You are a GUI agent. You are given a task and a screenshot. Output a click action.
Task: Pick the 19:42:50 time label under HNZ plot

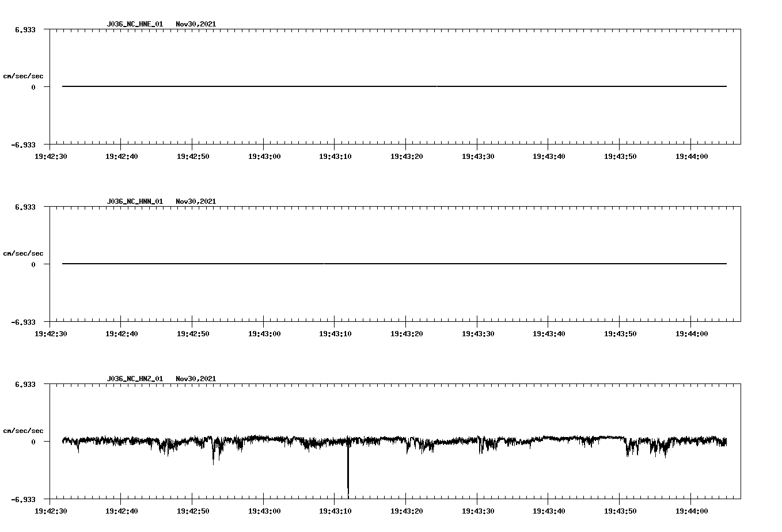[x=193, y=511]
